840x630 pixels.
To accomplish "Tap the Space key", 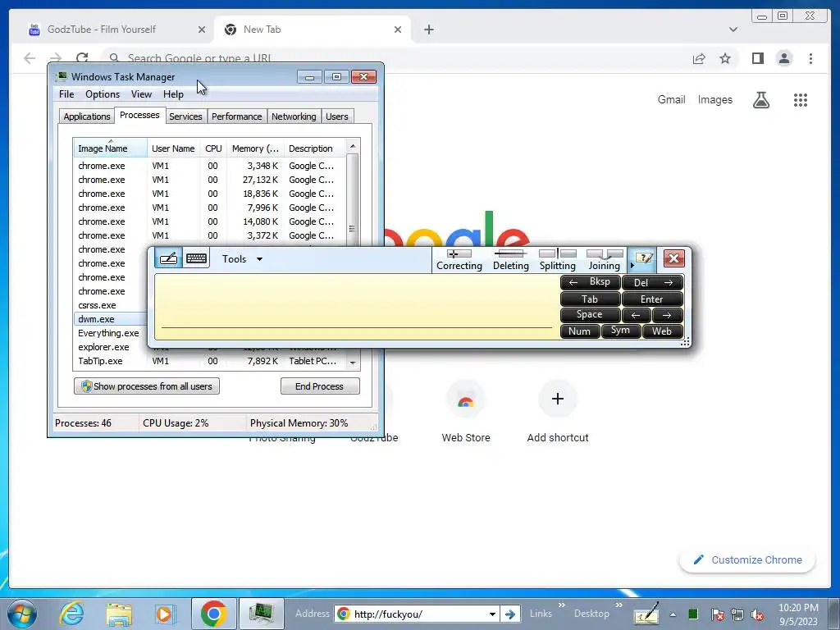I will click(x=590, y=315).
